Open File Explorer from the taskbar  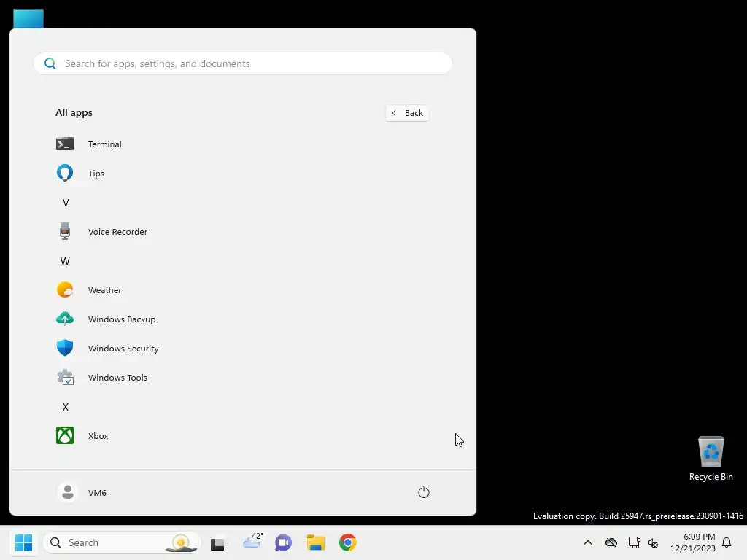point(315,542)
